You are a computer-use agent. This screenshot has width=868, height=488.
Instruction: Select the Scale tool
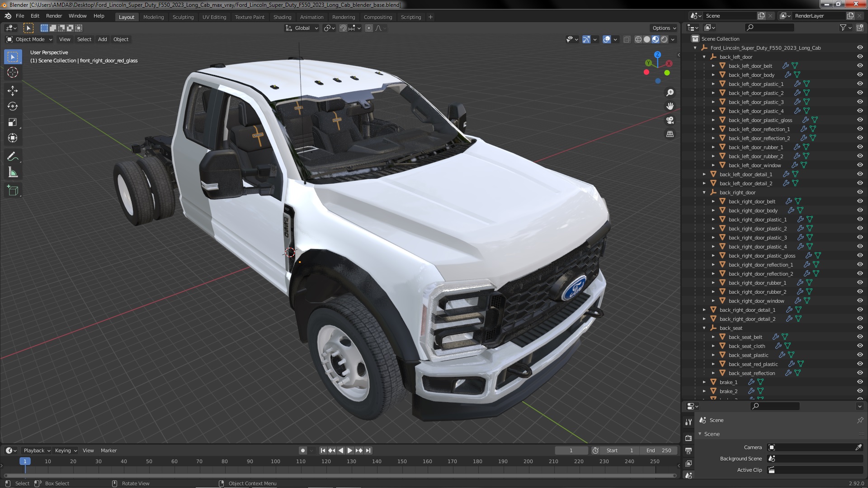pos(13,122)
